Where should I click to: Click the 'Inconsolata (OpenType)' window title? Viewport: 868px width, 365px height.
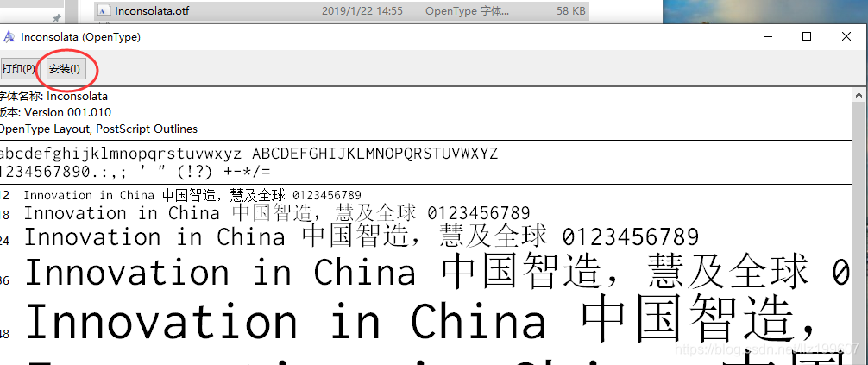[x=80, y=37]
